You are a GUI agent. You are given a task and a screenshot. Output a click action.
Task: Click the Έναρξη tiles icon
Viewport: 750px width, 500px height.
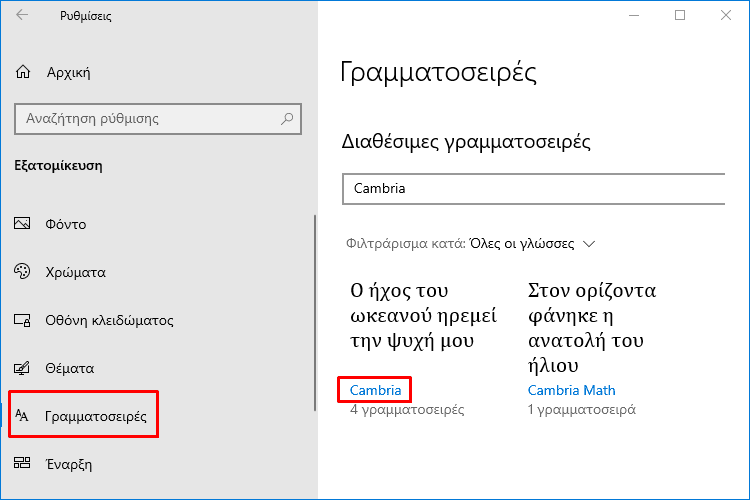coord(22,463)
